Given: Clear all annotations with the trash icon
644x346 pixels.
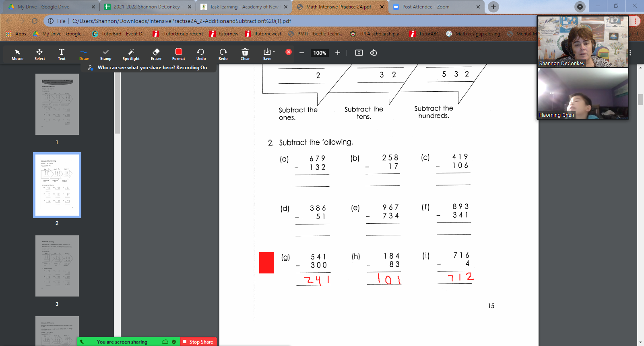Looking at the screenshot, I should pos(245,54).
